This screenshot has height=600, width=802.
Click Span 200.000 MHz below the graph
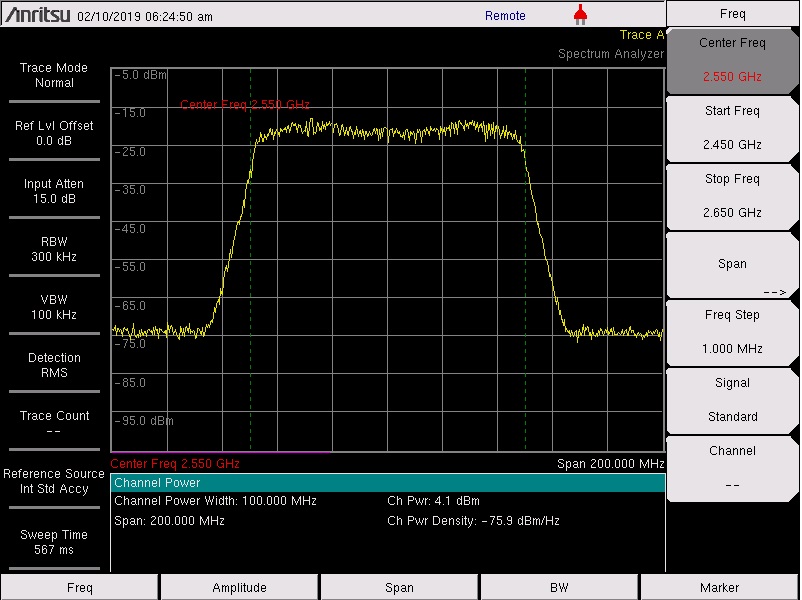pos(611,464)
